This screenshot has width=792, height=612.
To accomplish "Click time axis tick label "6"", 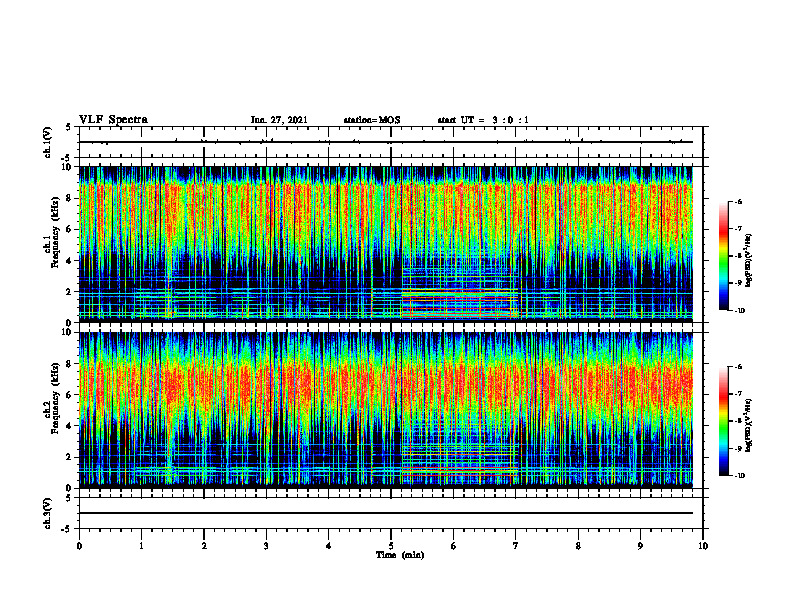I will pos(454,546).
